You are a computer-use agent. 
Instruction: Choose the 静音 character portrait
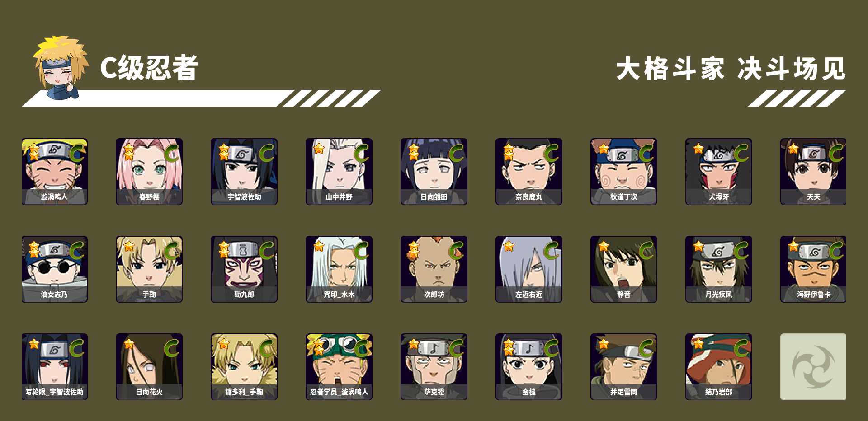click(624, 269)
